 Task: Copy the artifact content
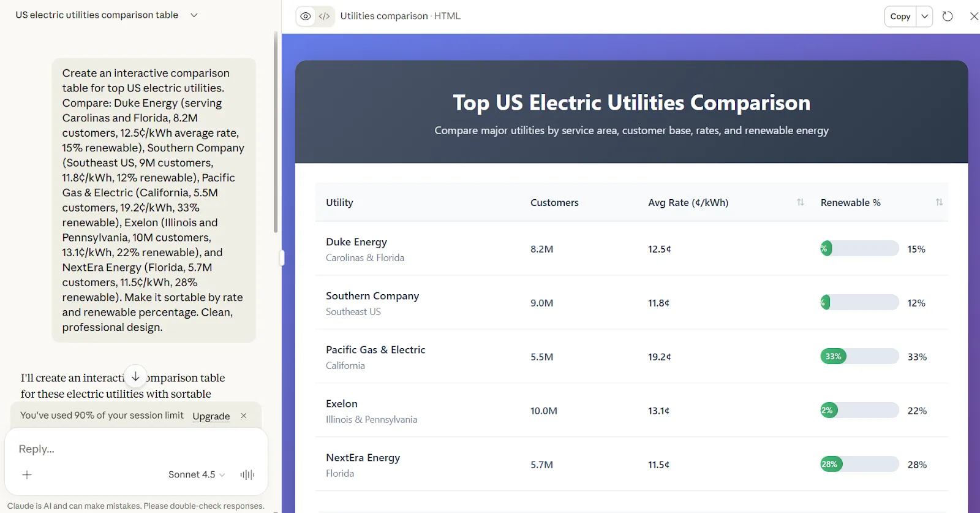point(900,17)
